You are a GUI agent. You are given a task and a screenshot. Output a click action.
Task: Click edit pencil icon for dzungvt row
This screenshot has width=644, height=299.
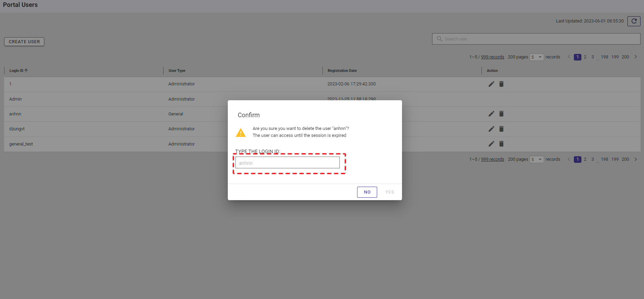491,129
